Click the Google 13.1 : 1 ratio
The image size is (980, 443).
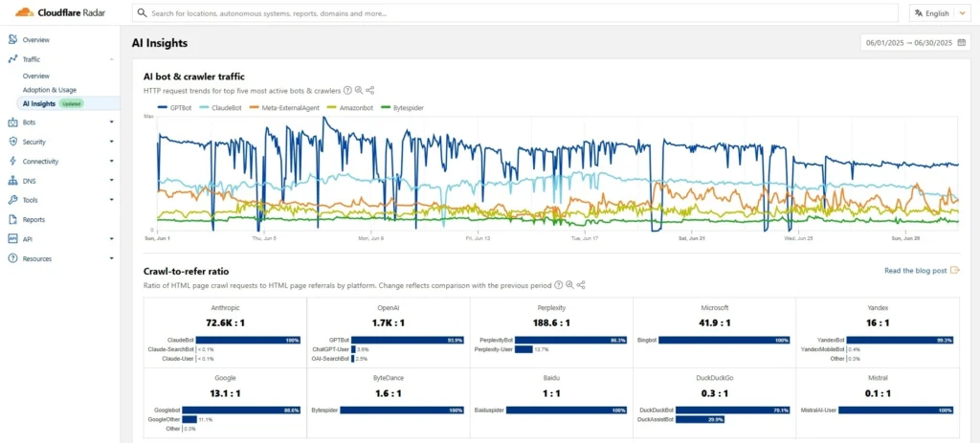pos(226,393)
